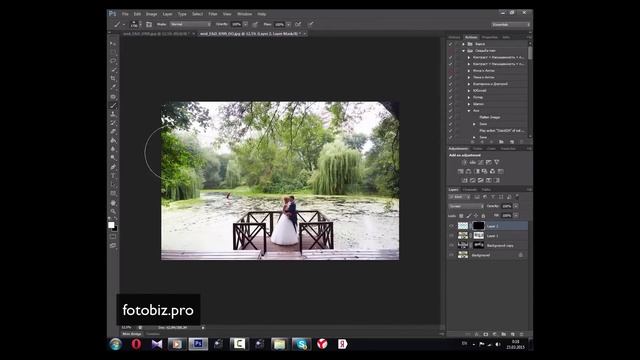Image resolution: width=640 pixels, height=360 pixels.
Task: Toggle visibility of Layer 2
Action: point(451,226)
